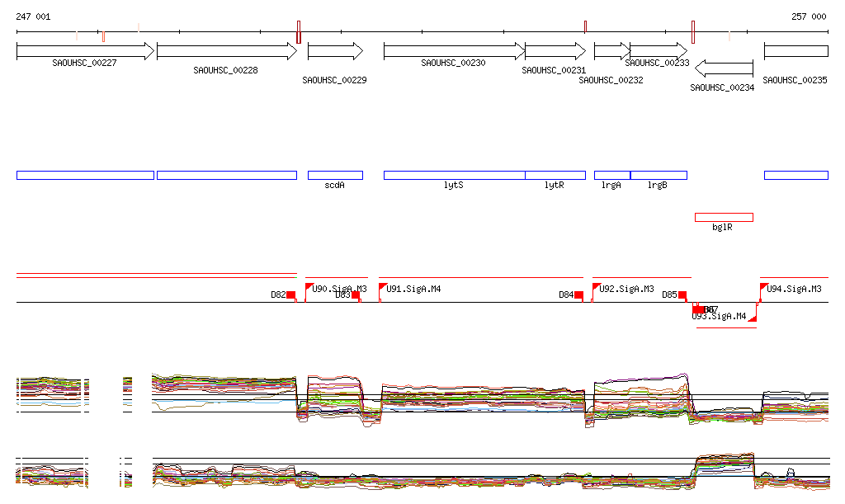Select the SAOUHSC_00232 gene arrow
The height and width of the screenshot is (504, 845).
click(x=612, y=51)
